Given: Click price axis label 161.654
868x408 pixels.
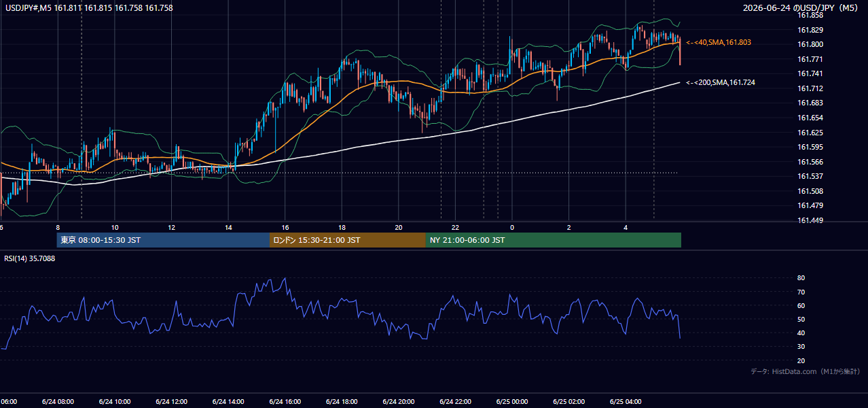Looking at the screenshot, I should pos(810,118).
